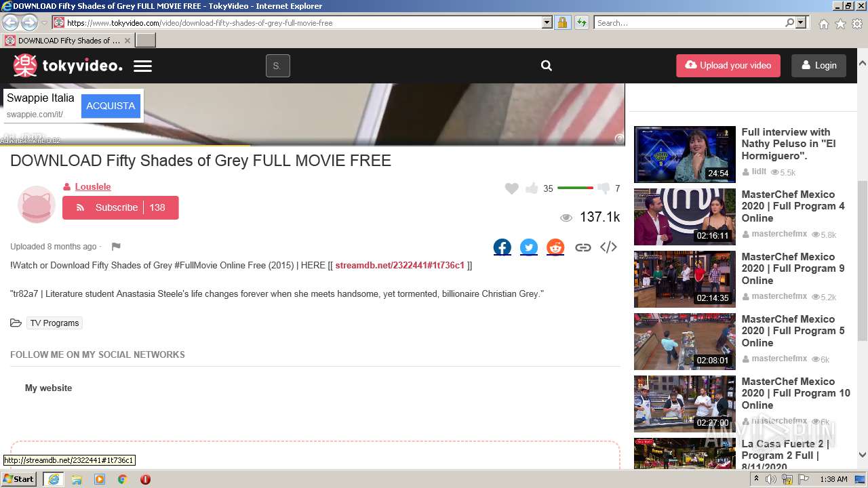Open MasterChef Mexico Program 4 thumbnail
The image size is (868, 488).
(x=684, y=217)
